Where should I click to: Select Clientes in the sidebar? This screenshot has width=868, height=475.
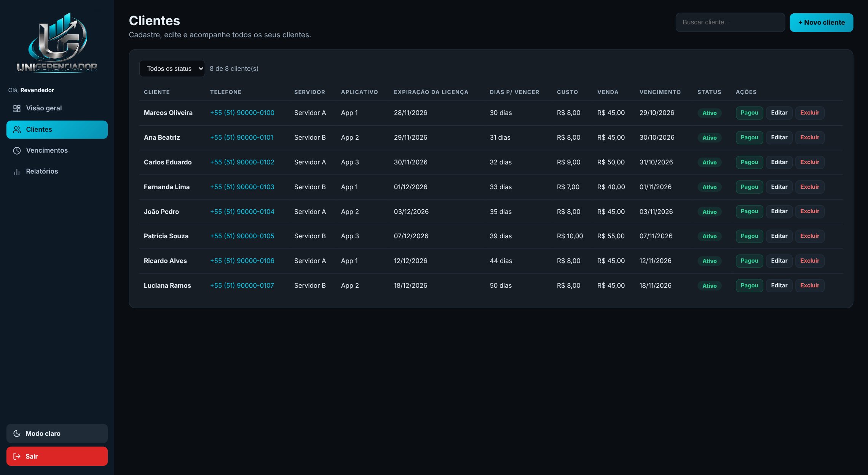(x=57, y=130)
